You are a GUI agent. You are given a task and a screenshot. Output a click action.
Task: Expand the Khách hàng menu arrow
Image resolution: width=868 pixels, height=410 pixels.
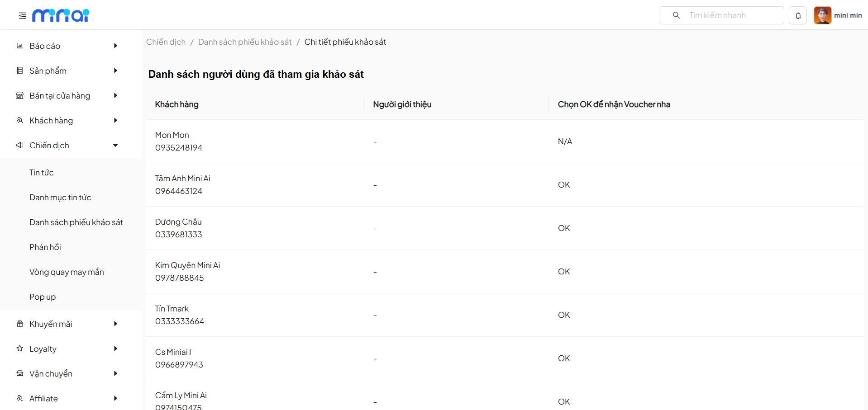pyautogui.click(x=115, y=120)
